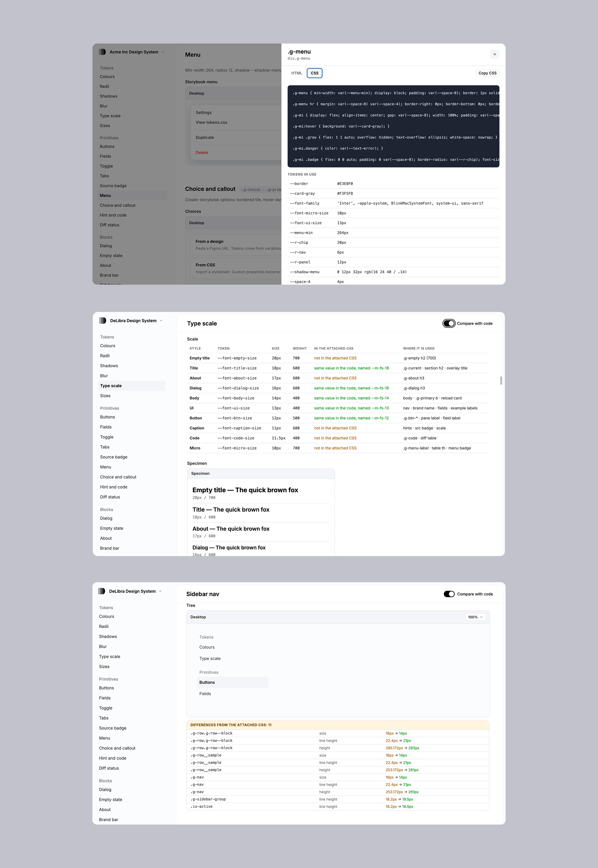598x868 pixels.
Task: Click the .g-sidebar-group row in differences table
Action: coord(338,799)
